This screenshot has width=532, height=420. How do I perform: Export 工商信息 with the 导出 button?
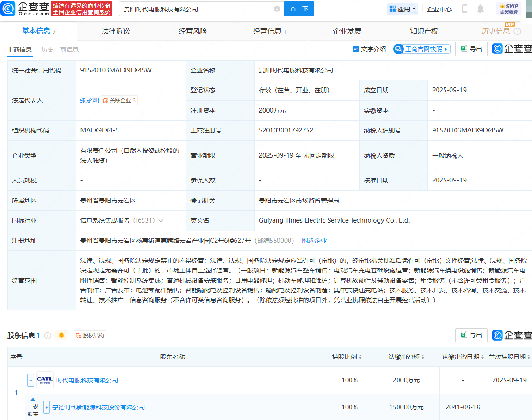[x=471, y=49]
